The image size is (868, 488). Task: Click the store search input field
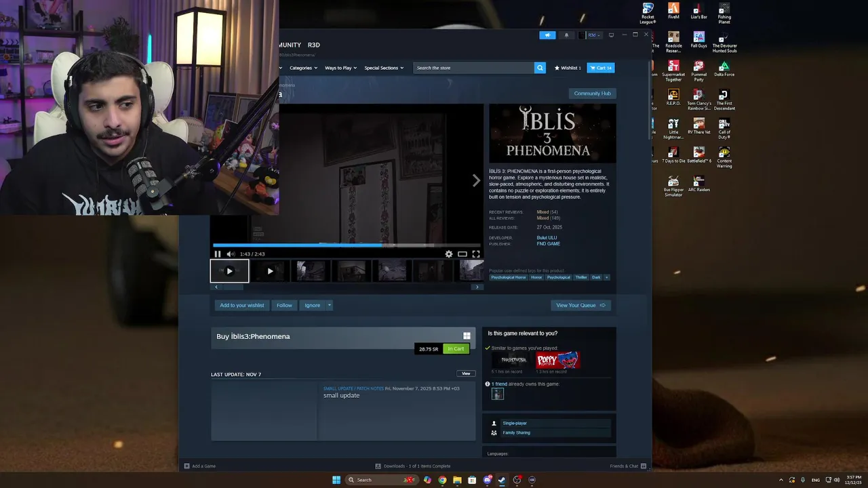point(474,68)
